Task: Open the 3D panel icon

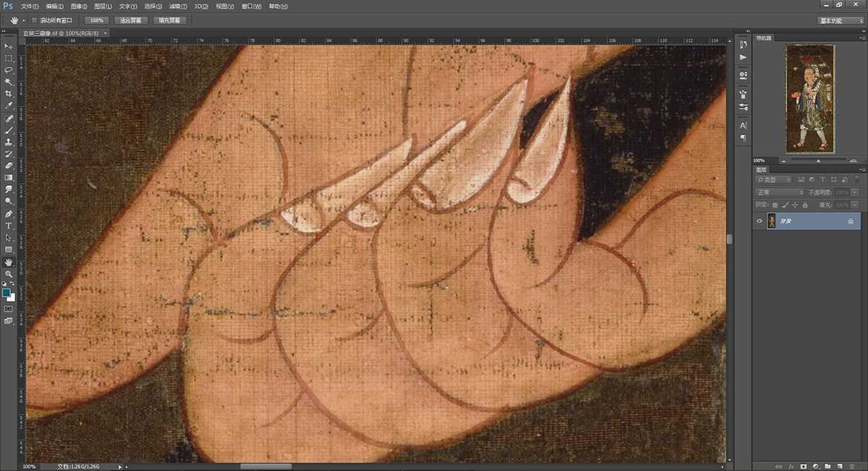Action: (744, 75)
